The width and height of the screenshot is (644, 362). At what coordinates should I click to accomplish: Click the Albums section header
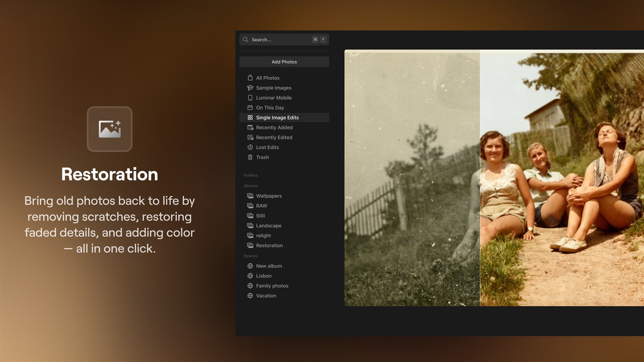[250, 186]
